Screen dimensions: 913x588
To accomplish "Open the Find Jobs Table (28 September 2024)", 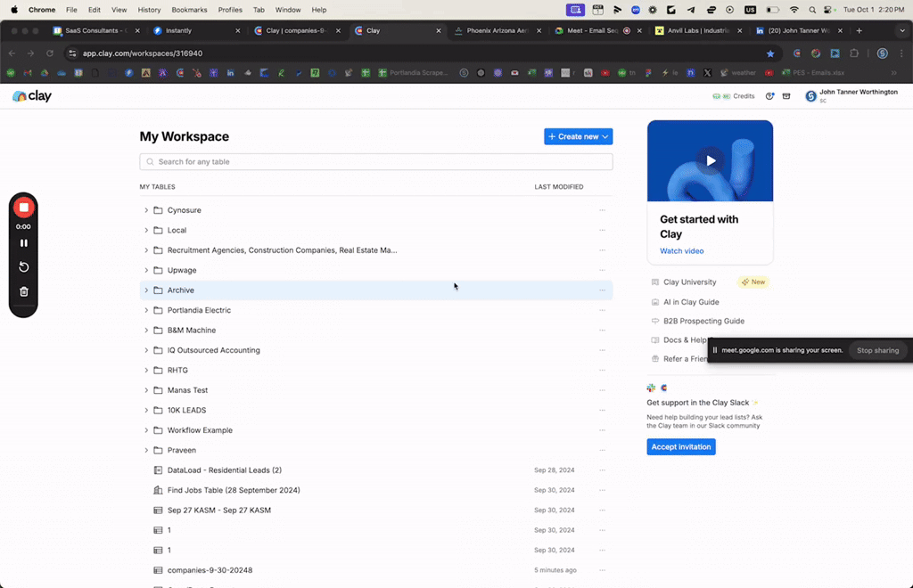I will point(233,490).
